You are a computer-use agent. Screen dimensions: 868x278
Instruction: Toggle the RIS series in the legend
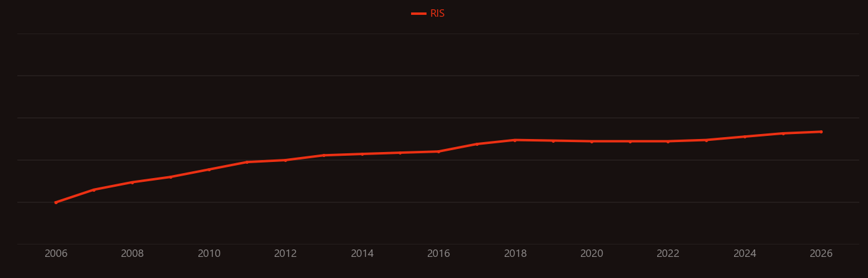[x=428, y=14]
